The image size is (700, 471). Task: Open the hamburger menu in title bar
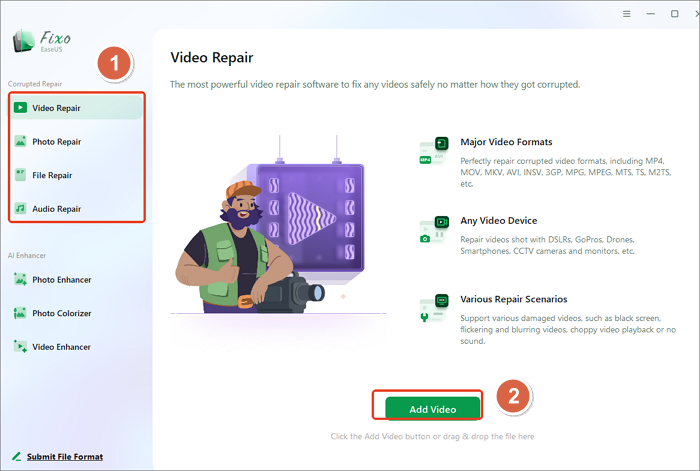(x=627, y=14)
